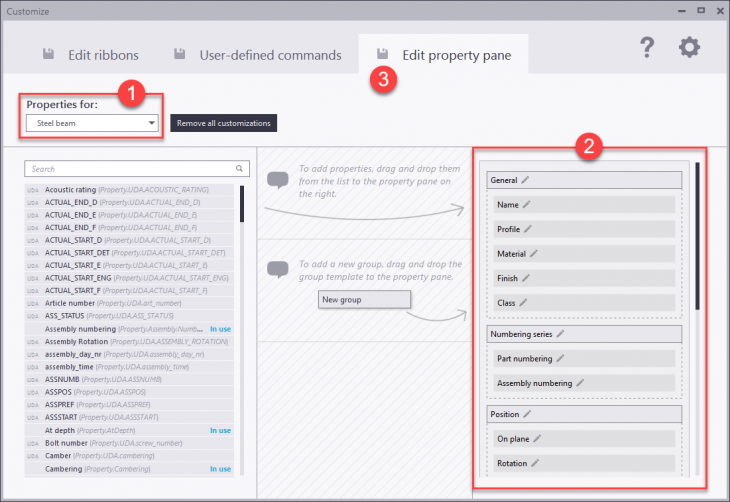The width and height of the screenshot is (730, 502).
Task: Click pencil icon next to Part numbering
Action: click(x=561, y=359)
